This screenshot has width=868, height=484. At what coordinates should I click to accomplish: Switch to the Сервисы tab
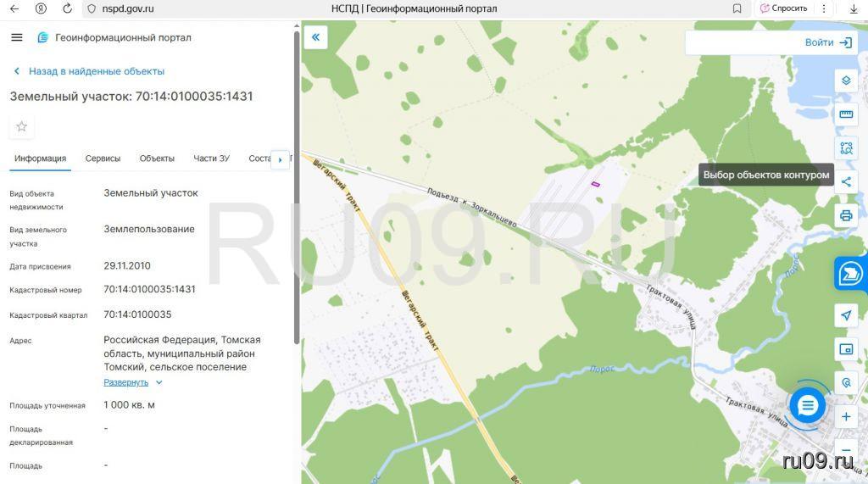pyautogui.click(x=103, y=159)
